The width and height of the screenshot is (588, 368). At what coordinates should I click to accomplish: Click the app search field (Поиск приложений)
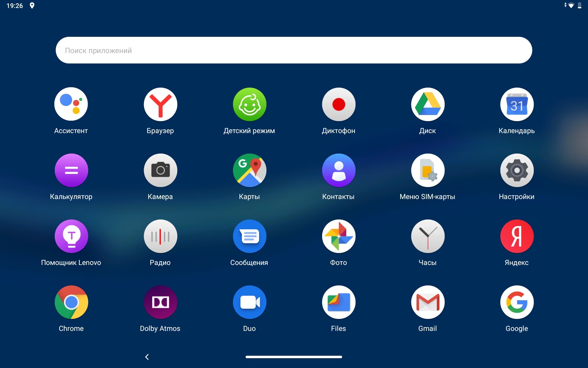pyautogui.click(x=294, y=50)
